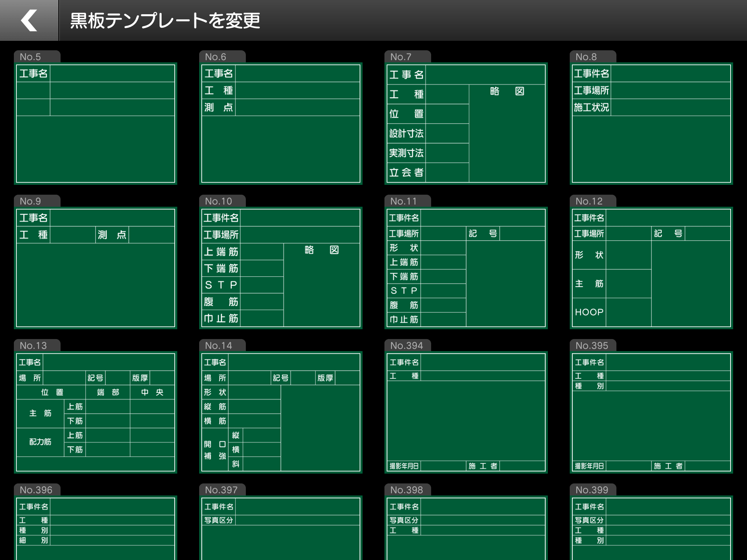Pick template No.395 with 種別 row

(x=651, y=413)
